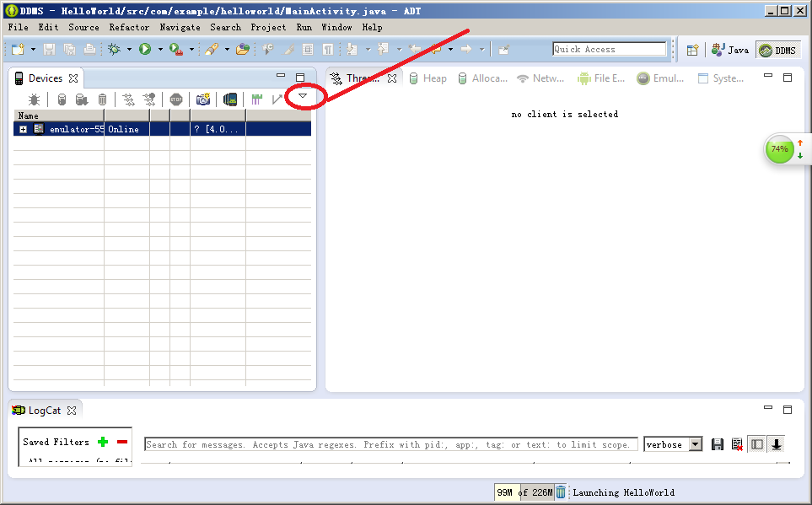
Task: Close the LogCat view tab
Action: (72, 411)
